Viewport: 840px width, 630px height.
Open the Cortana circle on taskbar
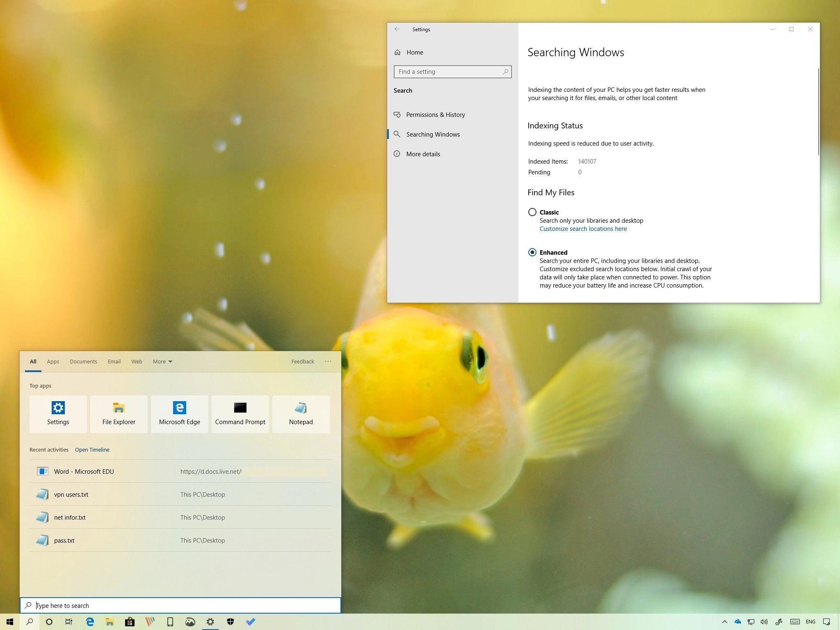pyautogui.click(x=49, y=622)
